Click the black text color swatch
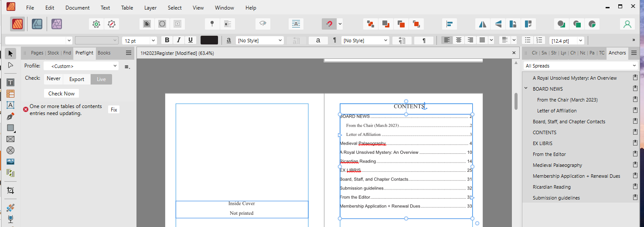 (209, 40)
